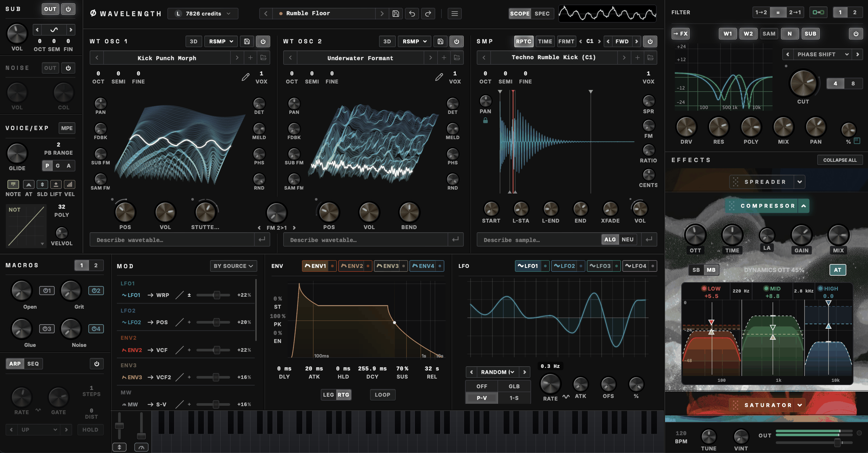This screenshot has height=453, width=868.
Task: Route filter to FX button
Action: pos(680,34)
